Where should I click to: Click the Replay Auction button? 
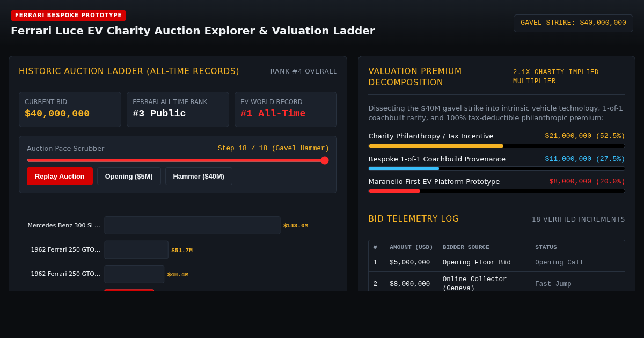[60, 176]
